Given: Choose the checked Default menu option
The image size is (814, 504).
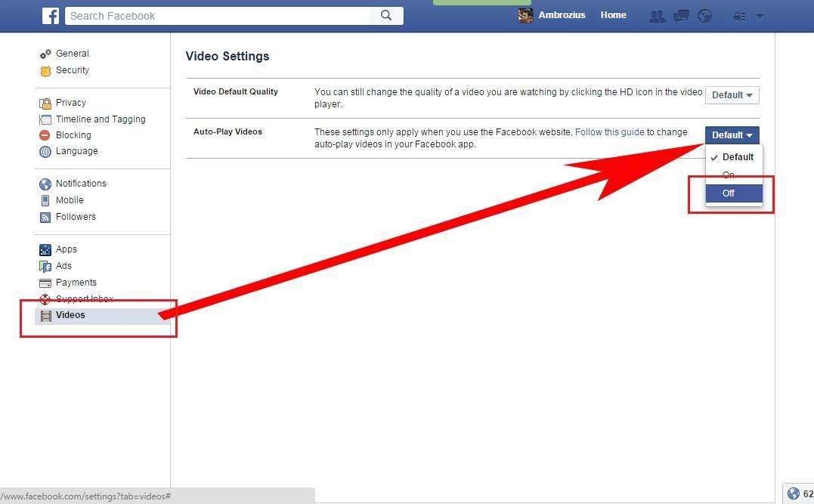Looking at the screenshot, I should (x=737, y=157).
